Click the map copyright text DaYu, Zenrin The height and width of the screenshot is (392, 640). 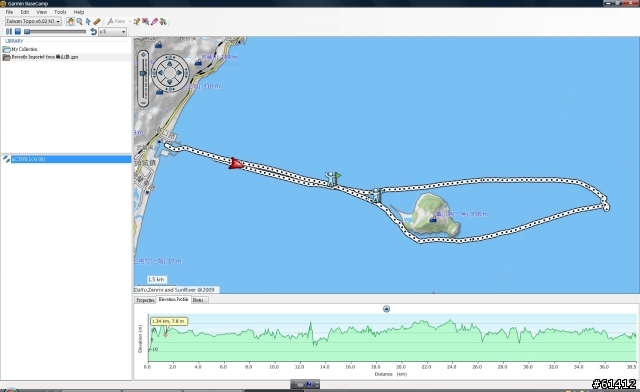(x=174, y=290)
